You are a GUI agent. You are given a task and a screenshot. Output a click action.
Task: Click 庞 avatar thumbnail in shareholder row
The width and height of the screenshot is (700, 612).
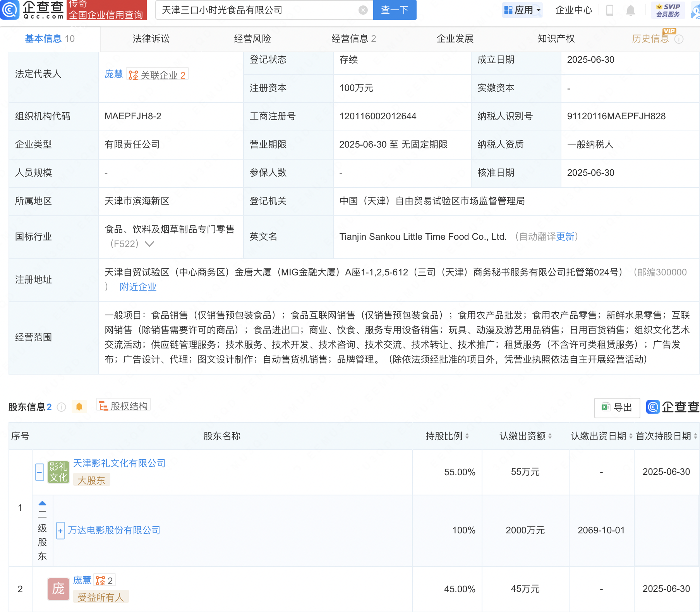pos(58,589)
